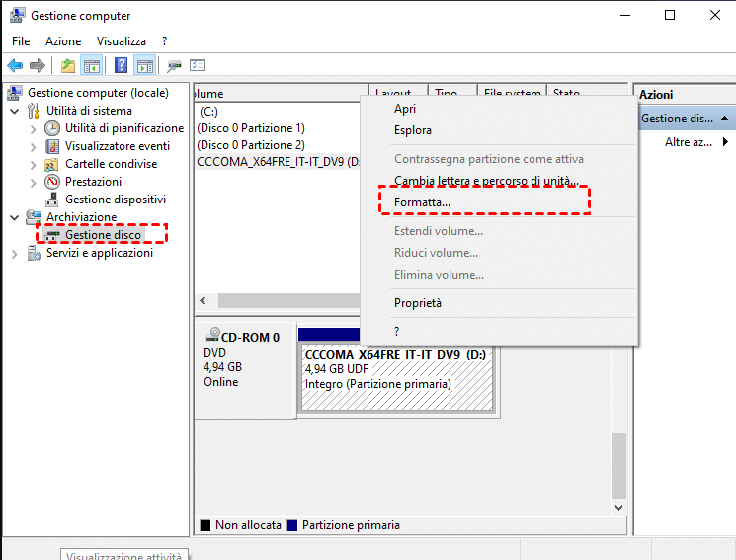Click the disk pane vertical scrollbar thumb
Viewport: 736px width, 560px height.
tap(618, 465)
